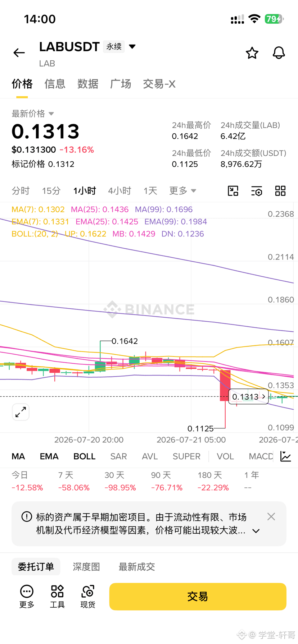Toggle the BOLL indicator
The width and height of the screenshot is (298, 644).
point(84,456)
